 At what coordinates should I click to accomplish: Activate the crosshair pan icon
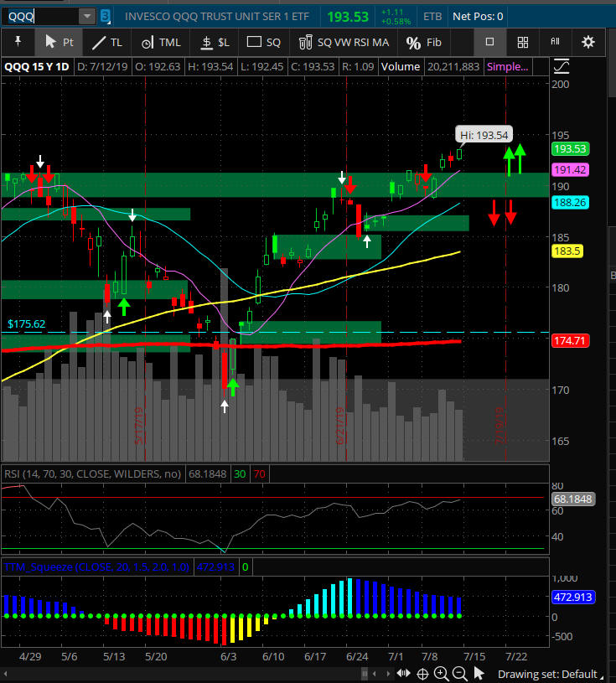point(423,674)
